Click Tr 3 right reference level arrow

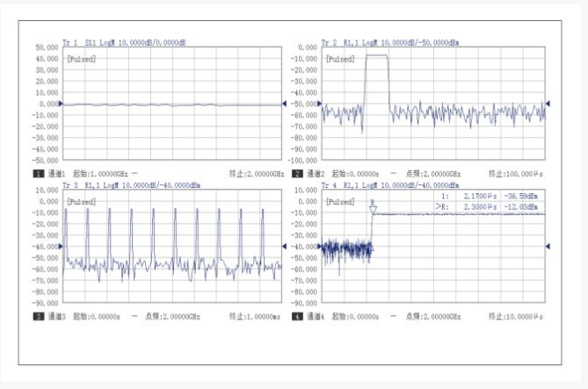[x=284, y=247]
